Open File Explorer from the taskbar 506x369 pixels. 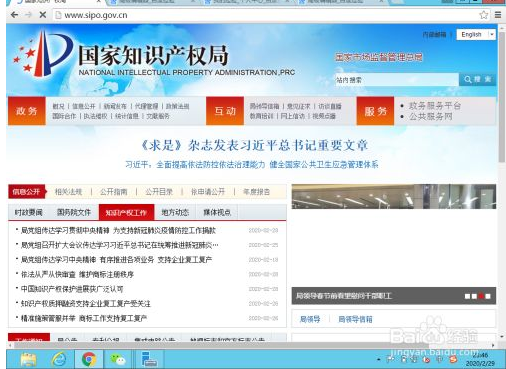[29, 360]
